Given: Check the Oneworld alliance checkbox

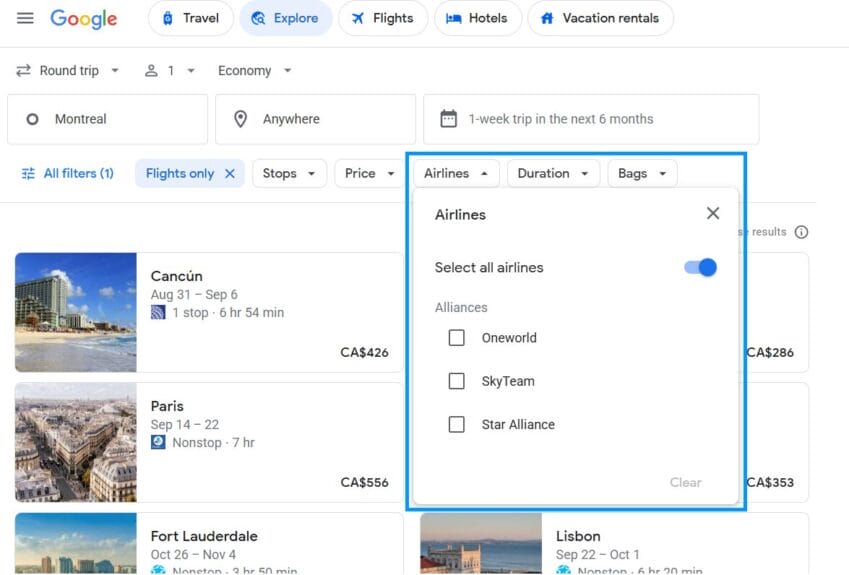Looking at the screenshot, I should click(x=456, y=338).
